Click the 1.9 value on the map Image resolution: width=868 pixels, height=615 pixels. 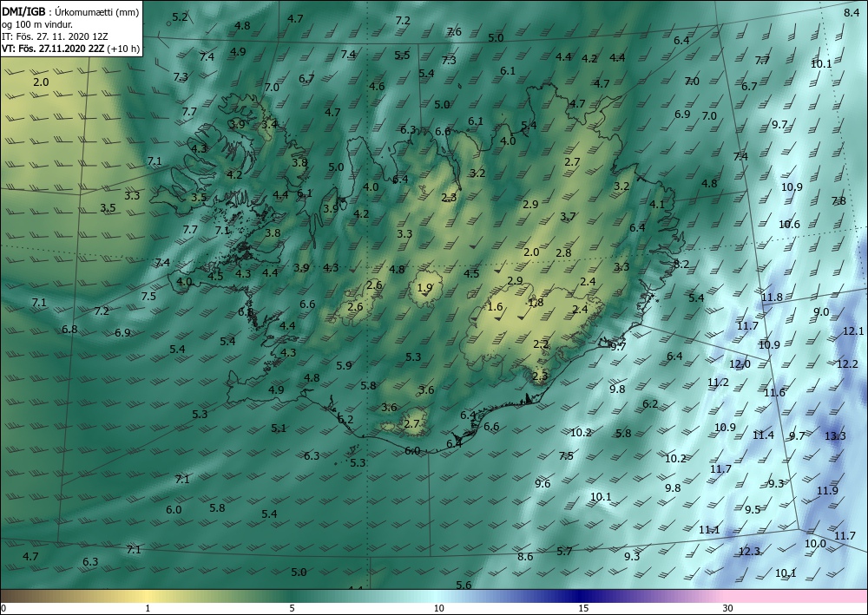(x=425, y=288)
